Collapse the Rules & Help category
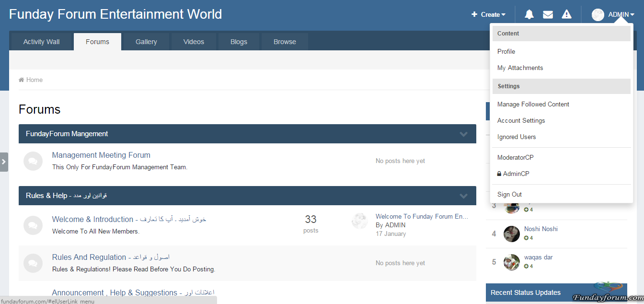The image size is (644, 304). tap(463, 196)
